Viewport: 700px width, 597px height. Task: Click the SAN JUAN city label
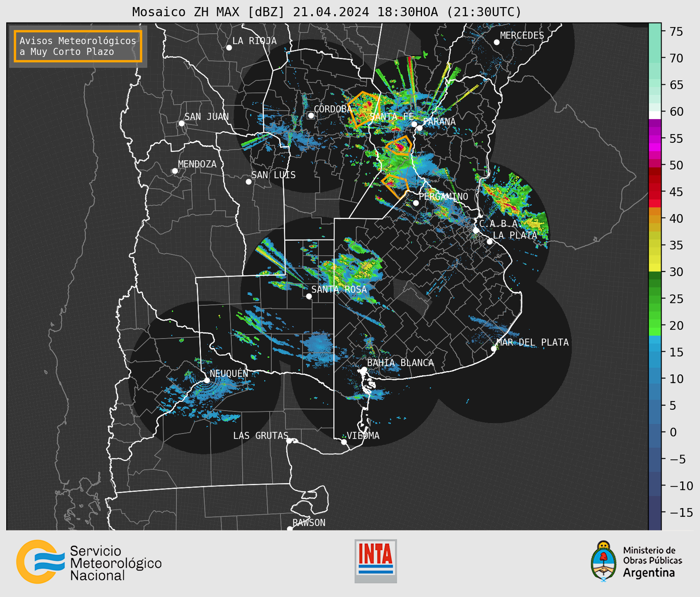click(x=206, y=117)
